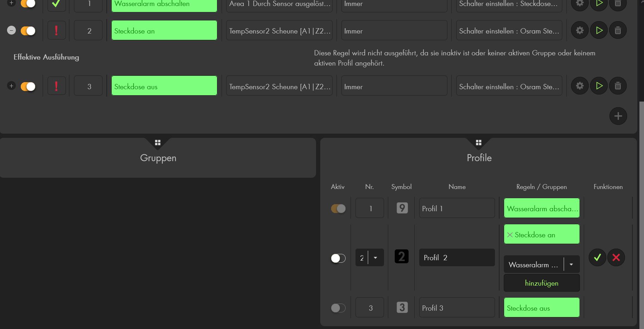644x329 pixels.
Task: Toggle active switch for rule 'Steckdose aus'
Action: tap(28, 86)
